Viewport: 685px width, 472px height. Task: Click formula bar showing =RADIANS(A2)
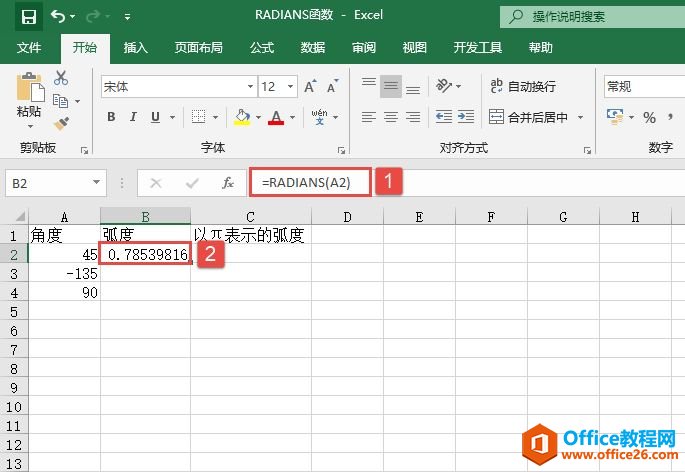pos(310,182)
